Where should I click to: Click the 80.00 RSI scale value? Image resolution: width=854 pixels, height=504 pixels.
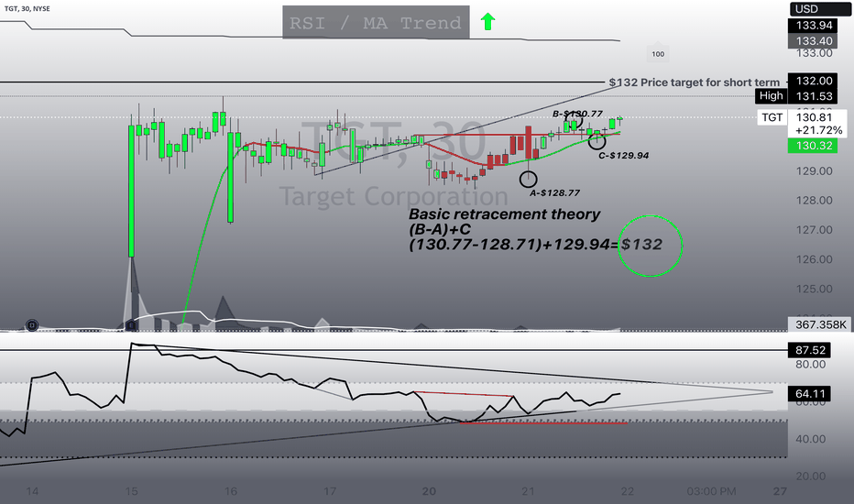click(x=810, y=365)
